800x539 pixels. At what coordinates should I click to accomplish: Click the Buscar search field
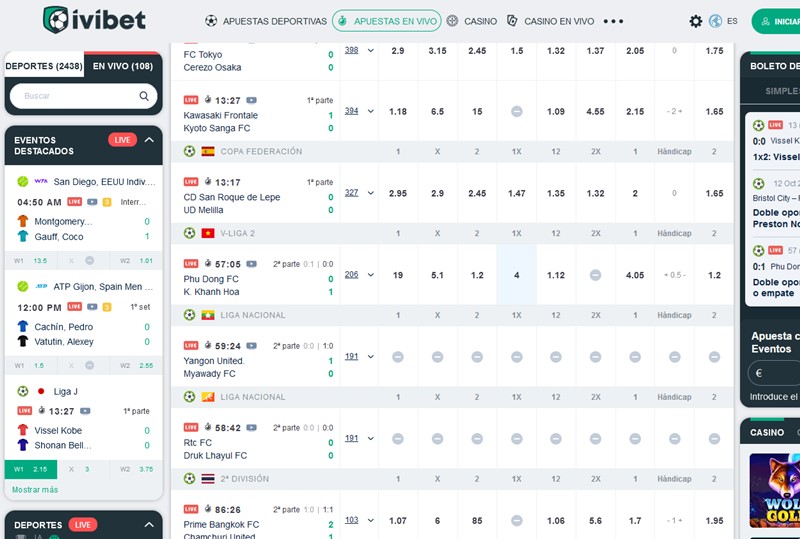pyautogui.click(x=75, y=97)
